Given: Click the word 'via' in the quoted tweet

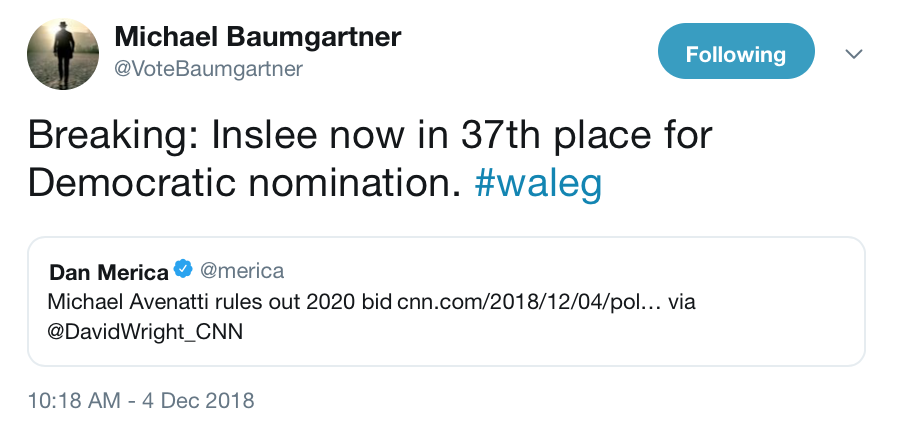Looking at the screenshot, I should click(x=682, y=302).
